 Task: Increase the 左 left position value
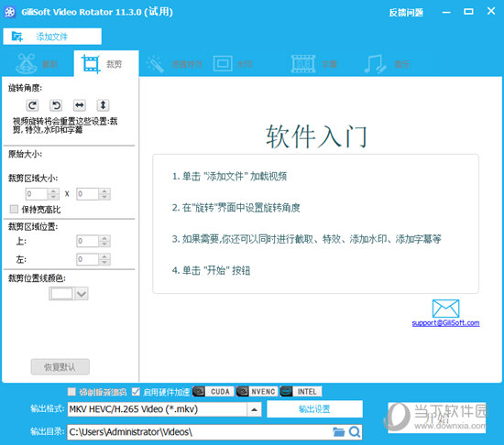[x=104, y=256]
